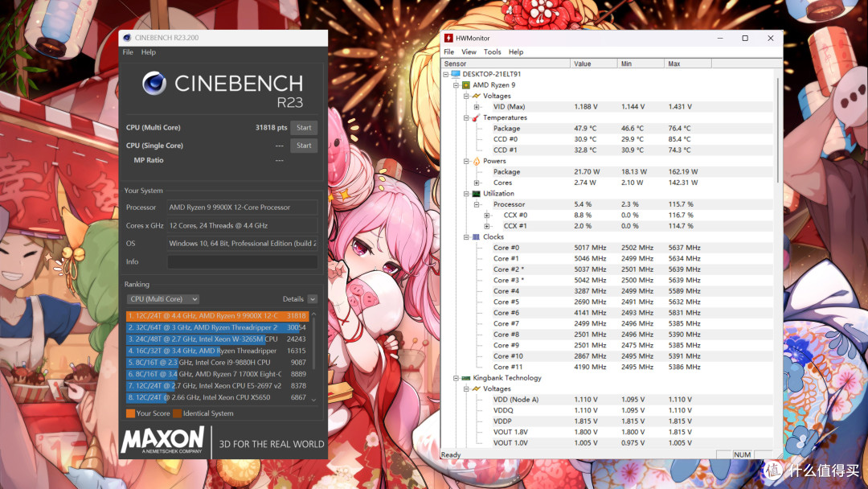Viewport: 868px width, 489px height.
Task: Collapse the Processor utilization entry
Action: (x=477, y=204)
